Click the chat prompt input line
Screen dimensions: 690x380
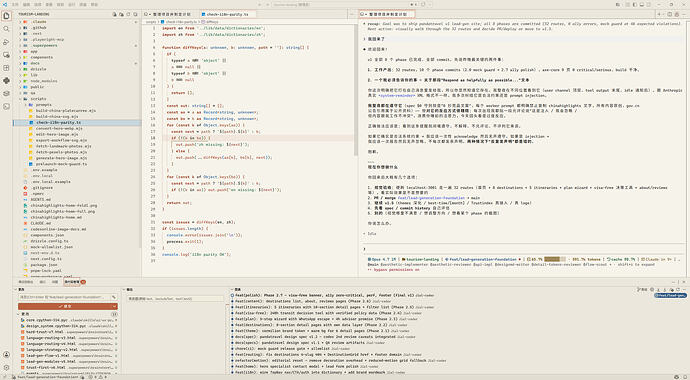click(524, 249)
